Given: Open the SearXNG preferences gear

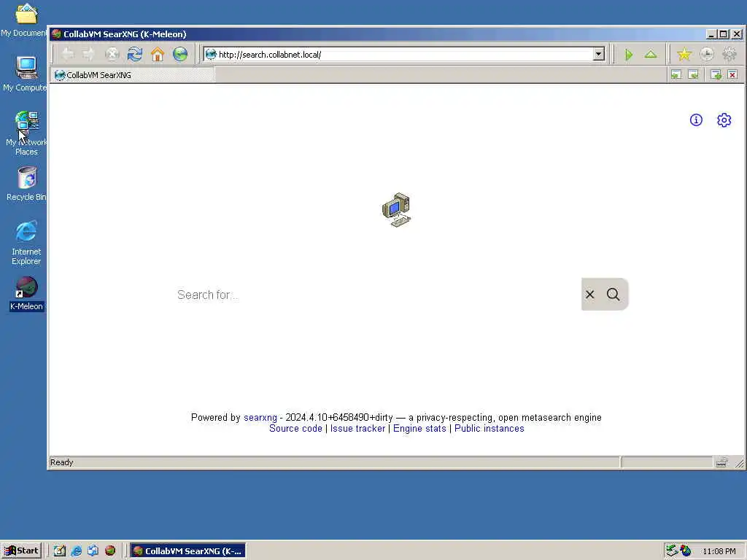Looking at the screenshot, I should (724, 120).
